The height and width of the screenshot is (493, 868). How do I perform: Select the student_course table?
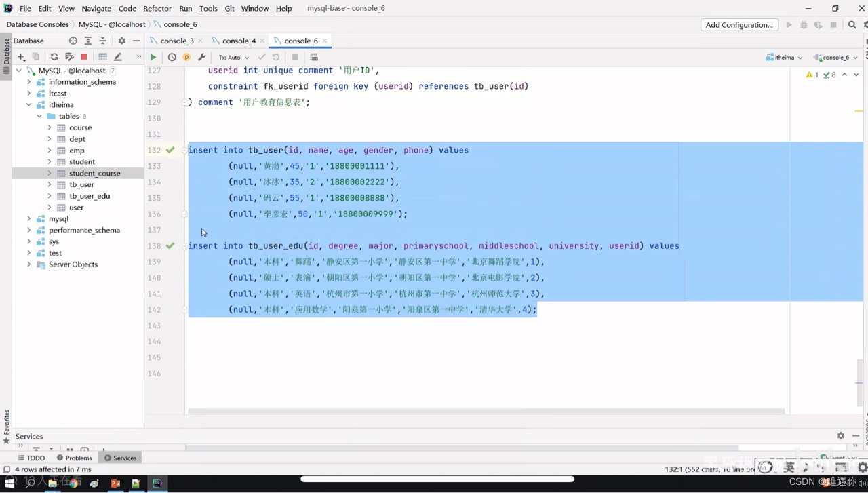pyautogui.click(x=94, y=173)
